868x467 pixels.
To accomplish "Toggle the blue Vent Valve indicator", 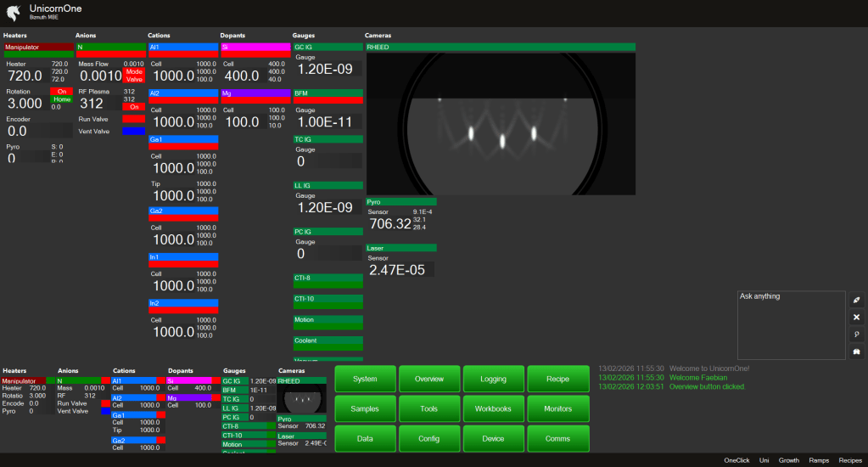I will (133, 132).
